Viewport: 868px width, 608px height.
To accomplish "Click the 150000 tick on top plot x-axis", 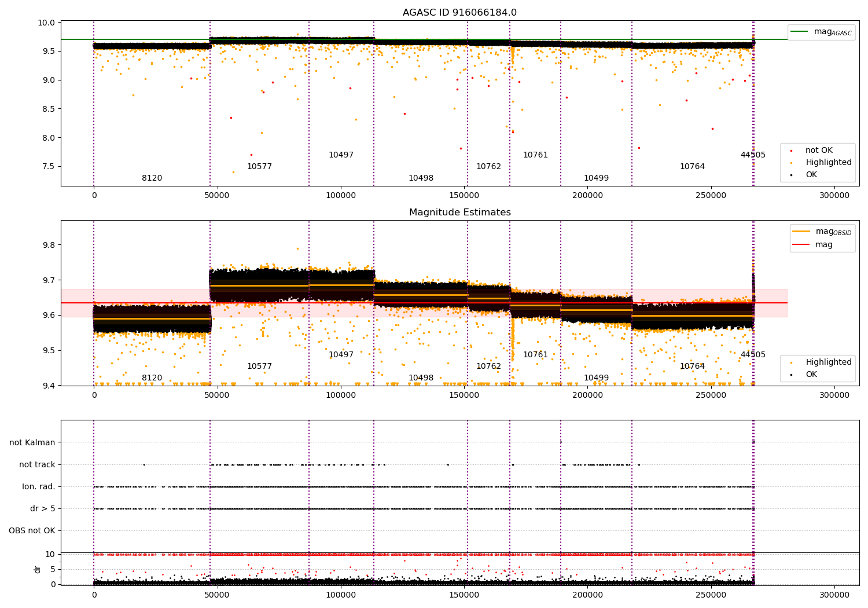I will point(464,196).
